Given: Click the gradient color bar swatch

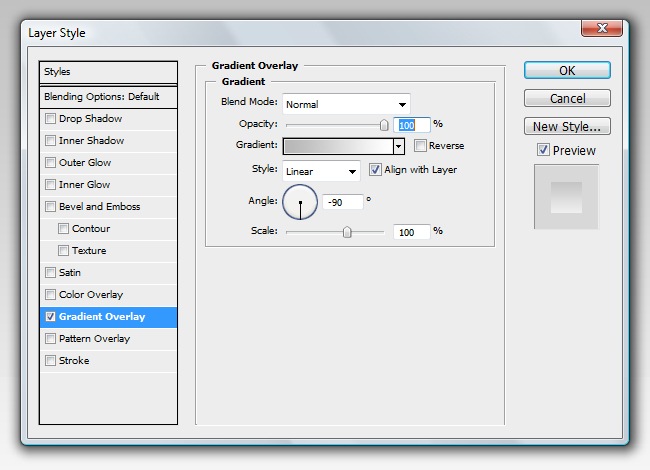Looking at the screenshot, I should coord(338,146).
